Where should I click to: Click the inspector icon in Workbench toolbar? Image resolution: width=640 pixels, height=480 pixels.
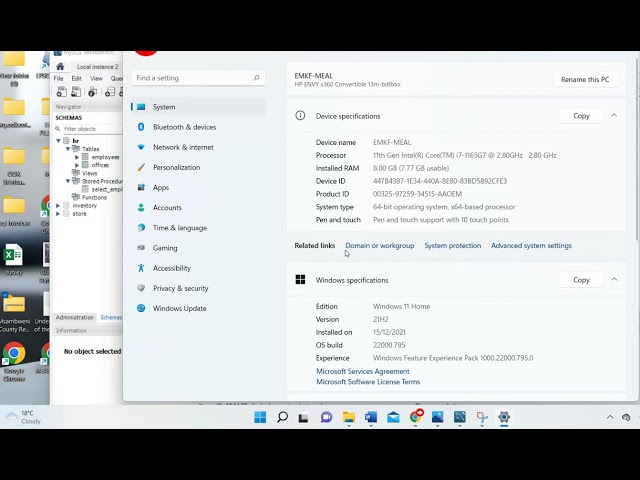pyautogui.click(x=93, y=92)
